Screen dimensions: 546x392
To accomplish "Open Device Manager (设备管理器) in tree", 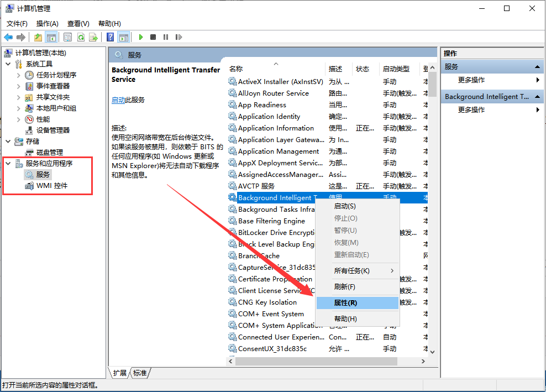I will pyautogui.click(x=53, y=130).
